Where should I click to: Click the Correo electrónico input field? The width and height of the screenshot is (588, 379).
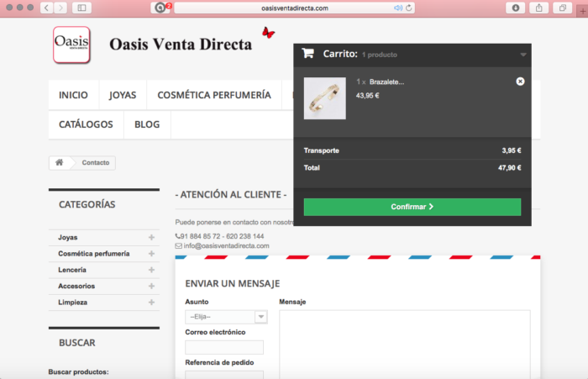click(x=224, y=347)
